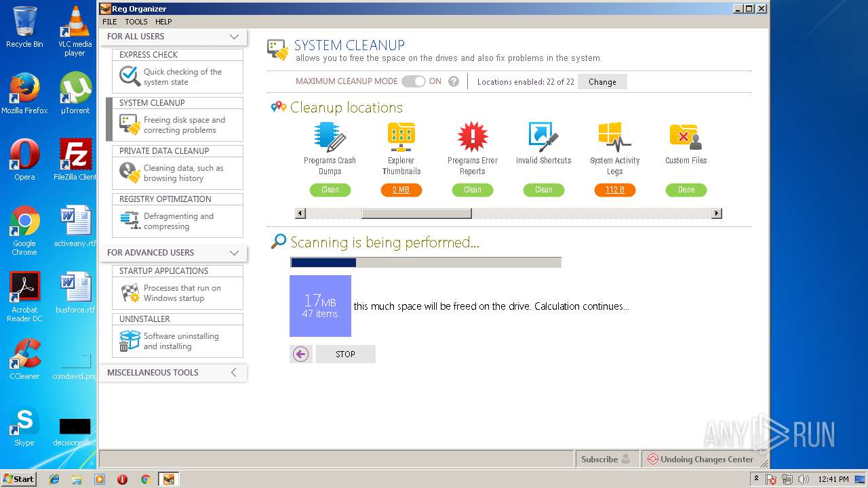Click the scanning progress bar
This screenshot has height=488, width=868.
[426, 262]
